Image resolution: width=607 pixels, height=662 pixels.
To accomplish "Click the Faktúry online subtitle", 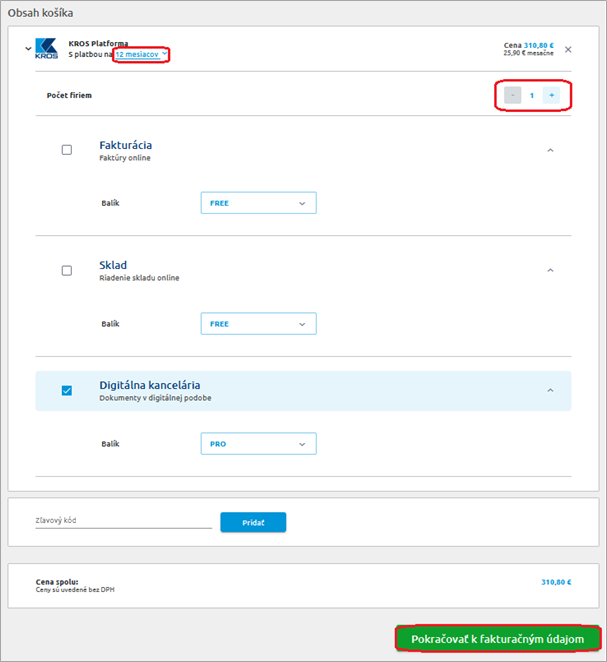I will coord(125,158).
